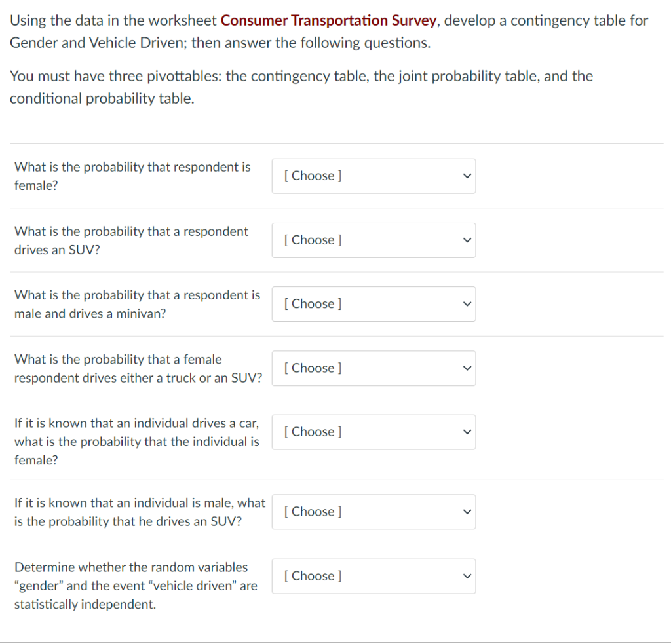
Task: Click the chevron arrow in the statistically independent row
Action: click(x=466, y=576)
